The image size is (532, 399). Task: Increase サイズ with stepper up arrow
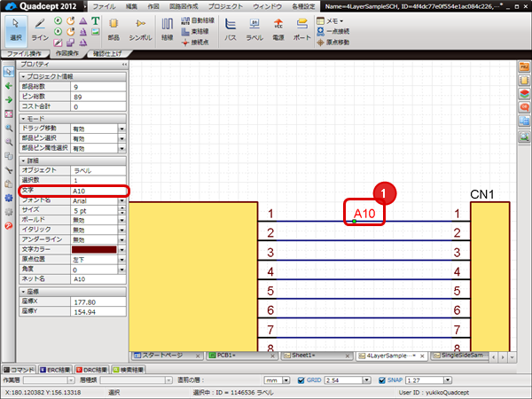(121, 208)
